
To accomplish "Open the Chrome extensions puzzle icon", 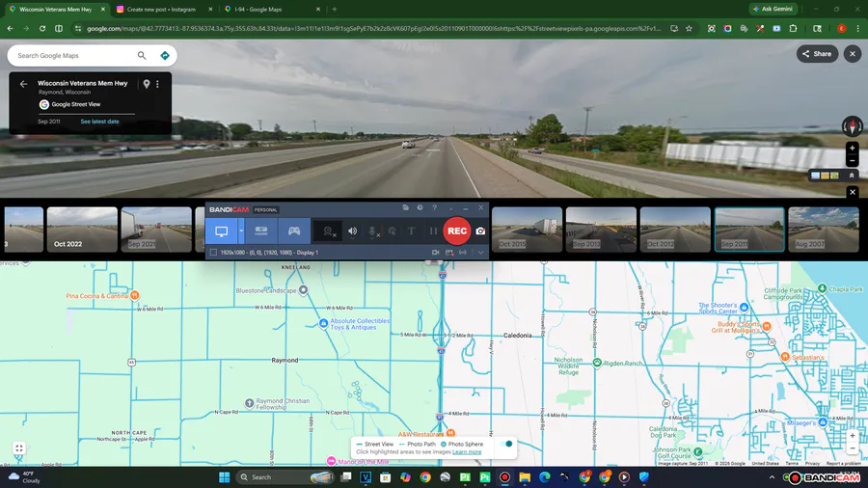I will tap(794, 28).
